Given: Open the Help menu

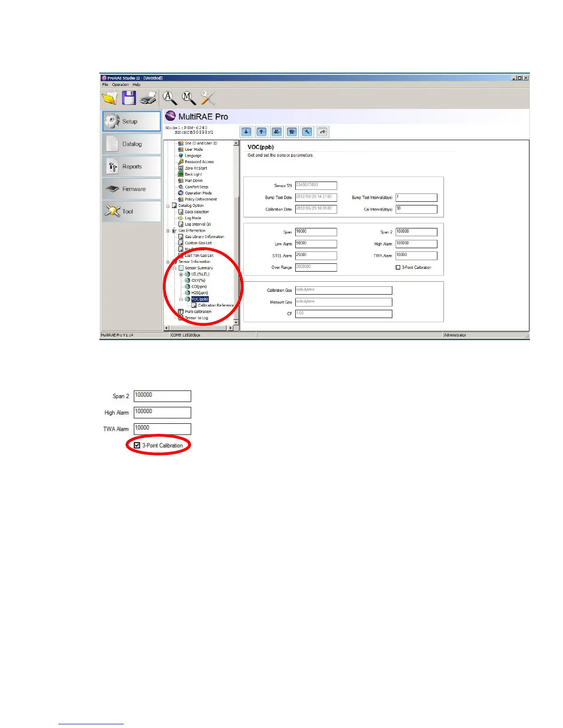Looking at the screenshot, I should point(137,85).
